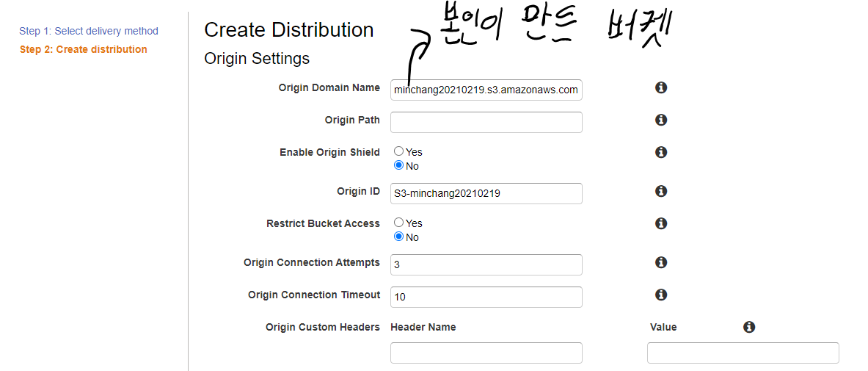The height and width of the screenshot is (371, 868).
Task: Open info icon for Enable Origin Shield
Action: [660, 152]
